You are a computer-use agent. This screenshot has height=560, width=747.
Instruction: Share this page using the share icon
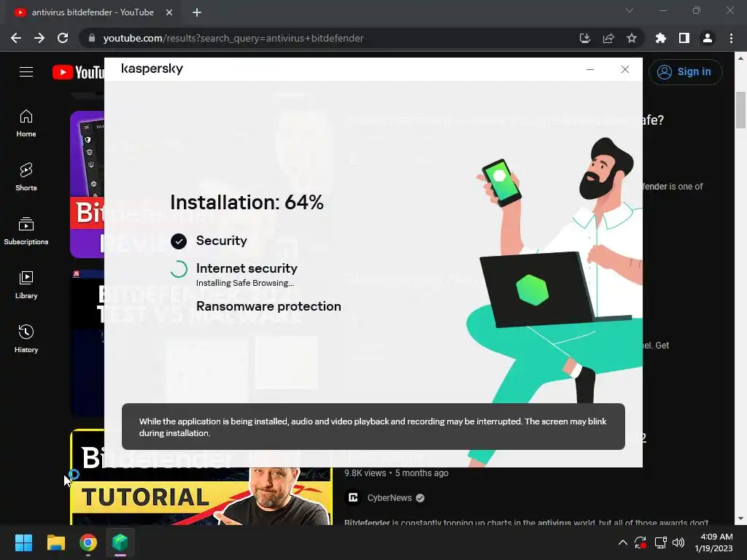608,38
